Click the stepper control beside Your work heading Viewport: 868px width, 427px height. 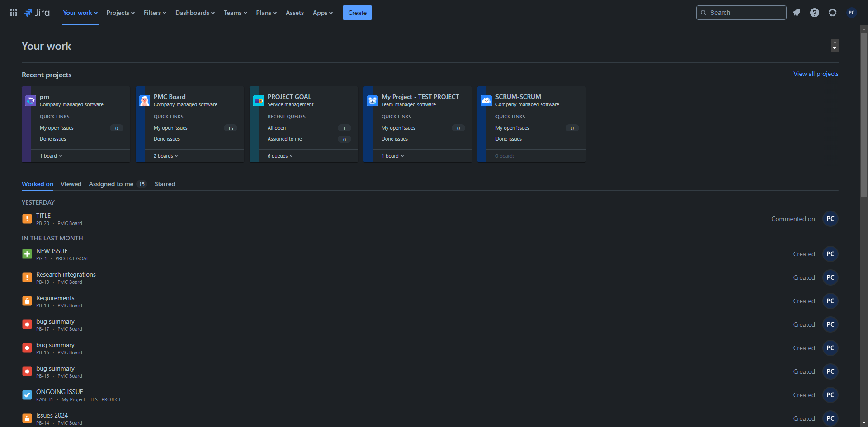click(x=835, y=45)
